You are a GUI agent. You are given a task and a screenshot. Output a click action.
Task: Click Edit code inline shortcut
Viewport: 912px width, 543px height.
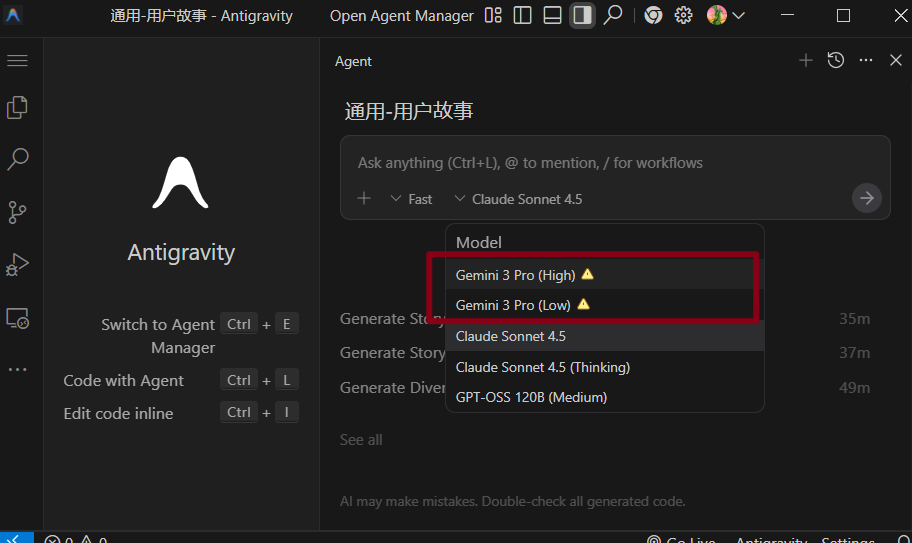(x=181, y=413)
